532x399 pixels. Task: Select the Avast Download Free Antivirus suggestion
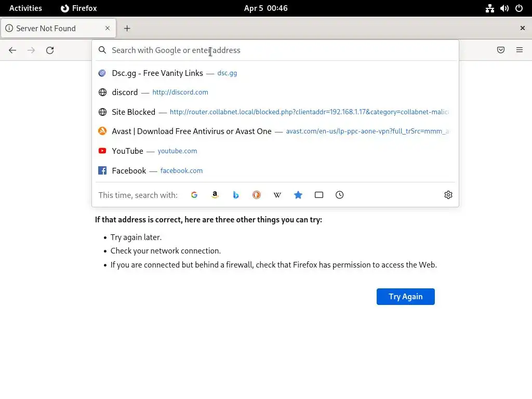click(275, 131)
